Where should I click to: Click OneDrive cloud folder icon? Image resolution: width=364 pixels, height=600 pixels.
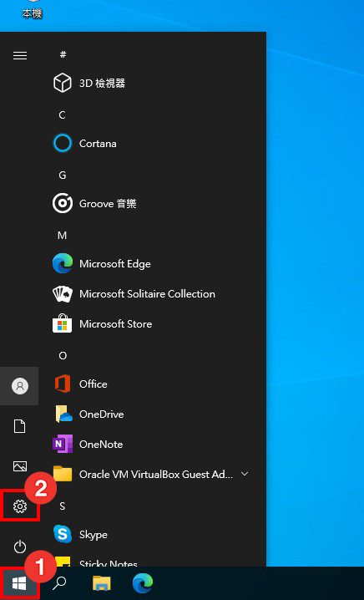pos(63,414)
